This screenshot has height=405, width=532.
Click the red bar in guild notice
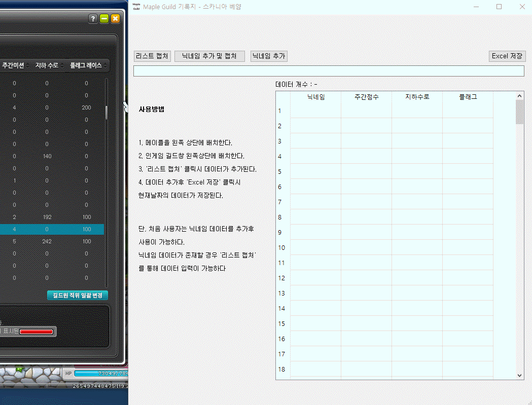pos(36,332)
